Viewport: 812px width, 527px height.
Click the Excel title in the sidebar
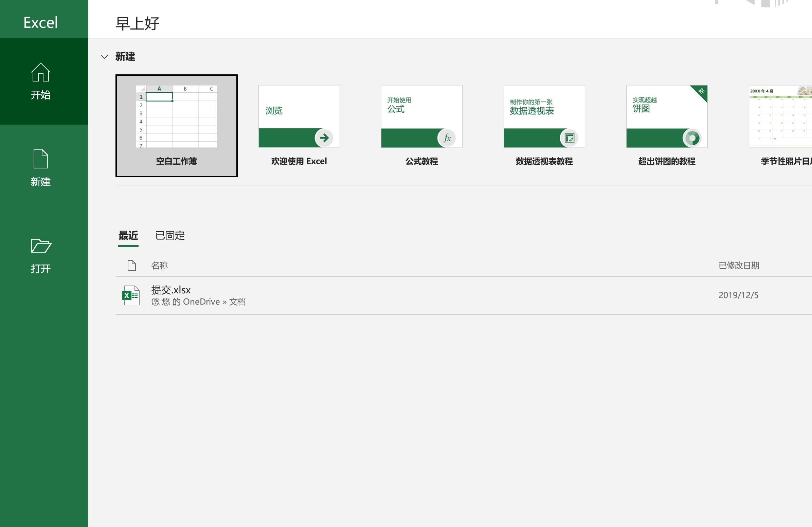click(41, 22)
